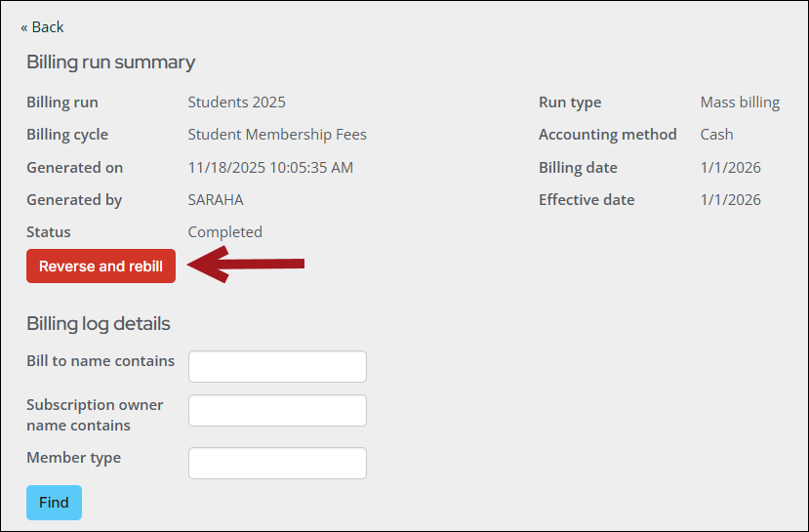This screenshot has width=809, height=532.
Task: Click the Cash accounting method value
Action: 716,135
